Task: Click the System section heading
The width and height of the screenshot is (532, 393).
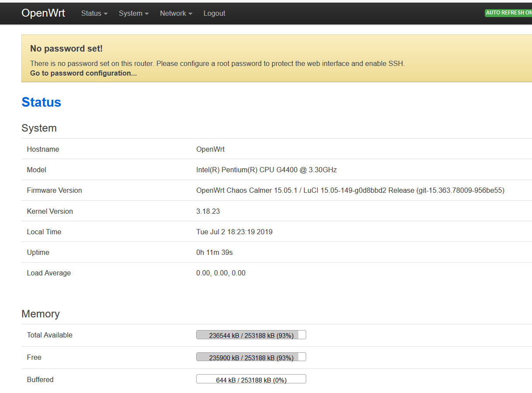Action: 39,128
